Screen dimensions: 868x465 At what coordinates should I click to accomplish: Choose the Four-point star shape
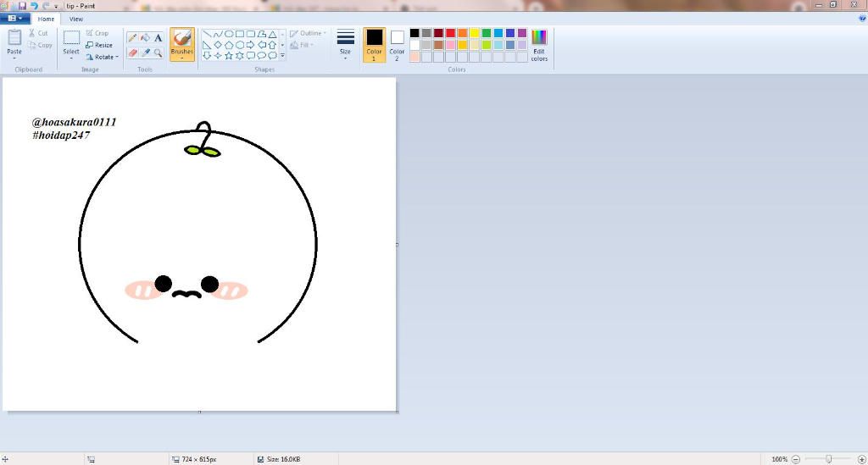[218, 55]
